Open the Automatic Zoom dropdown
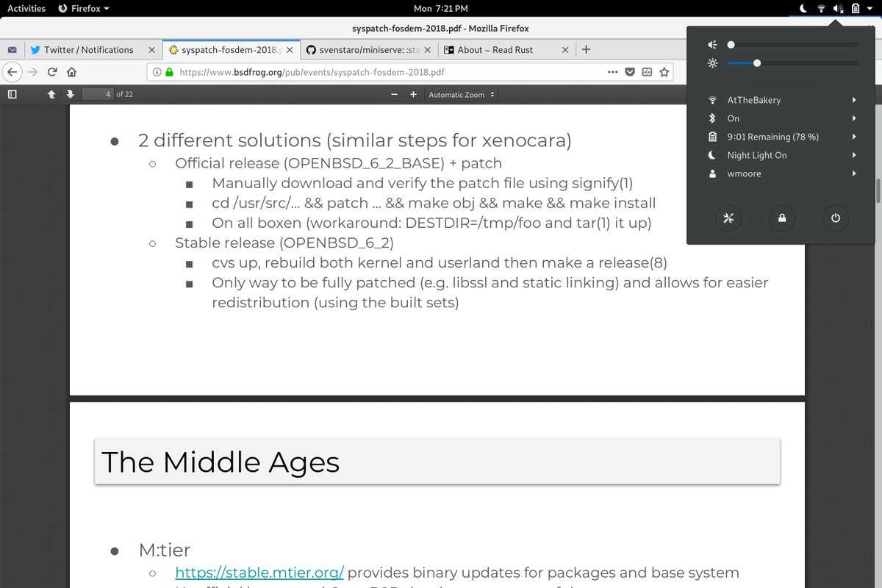 pyautogui.click(x=462, y=94)
